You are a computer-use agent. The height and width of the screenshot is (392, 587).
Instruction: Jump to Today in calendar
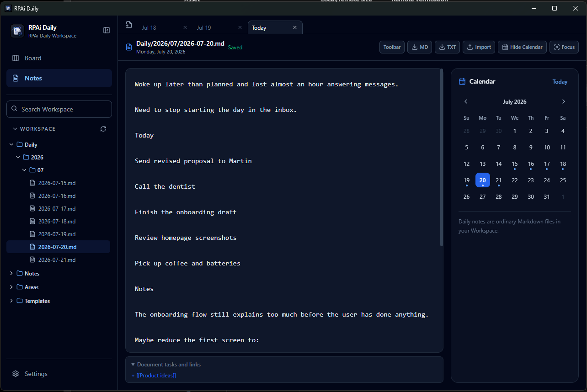click(560, 82)
